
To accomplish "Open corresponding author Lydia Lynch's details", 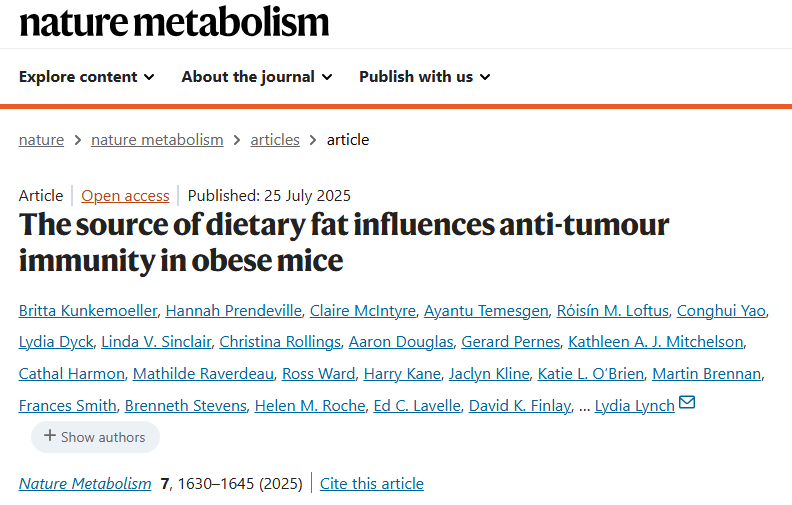I will (634, 406).
